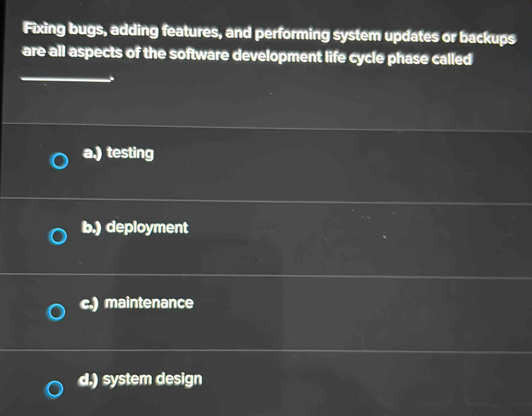The image size is (532, 416).
Task: Click the "b.)" option letter
Action: click(91, 228)
